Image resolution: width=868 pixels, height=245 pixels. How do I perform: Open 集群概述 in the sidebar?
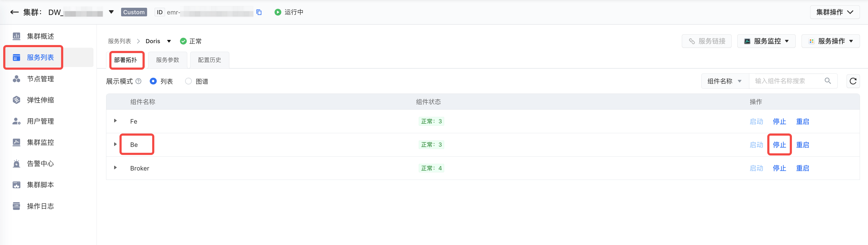[x=40, y=36]
